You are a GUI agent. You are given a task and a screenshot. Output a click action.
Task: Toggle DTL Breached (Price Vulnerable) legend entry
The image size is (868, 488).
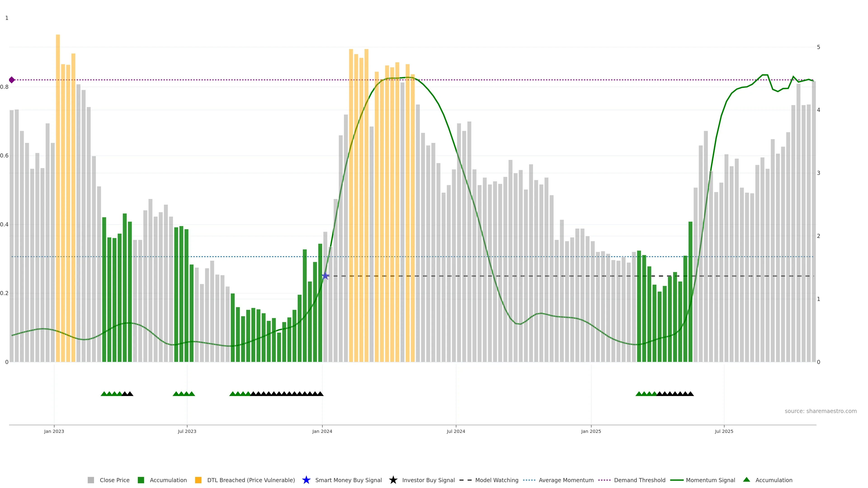[x=251, y=480]
